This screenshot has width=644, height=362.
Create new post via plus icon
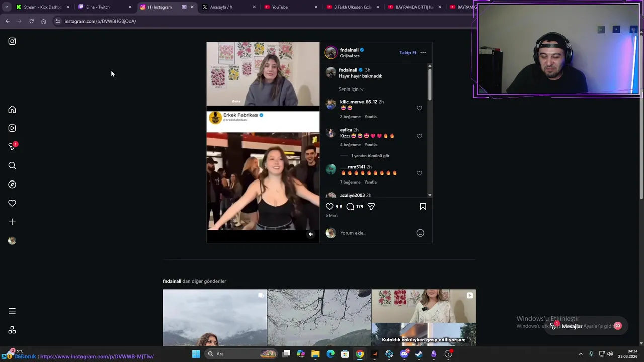point(12,222)
